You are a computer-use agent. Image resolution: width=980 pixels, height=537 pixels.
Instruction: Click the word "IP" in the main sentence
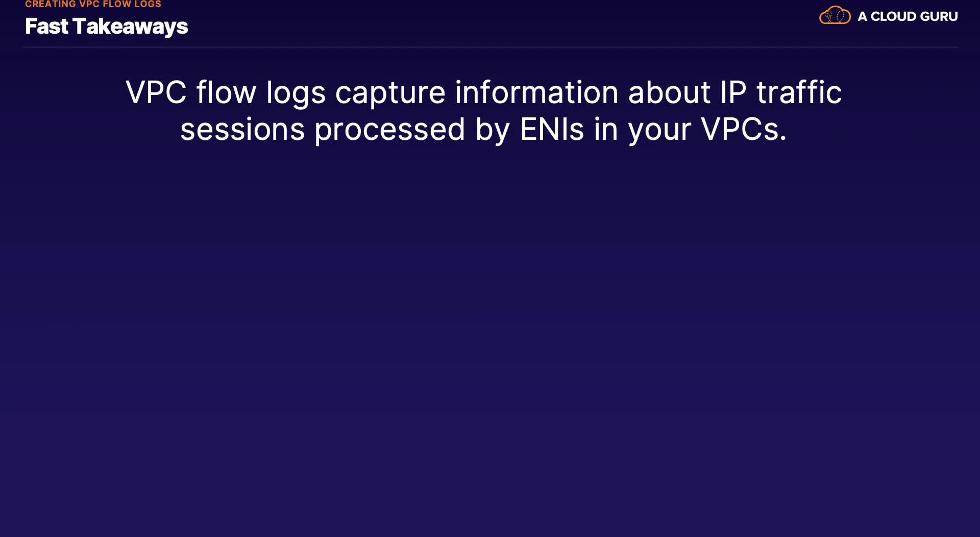[733, 93]
